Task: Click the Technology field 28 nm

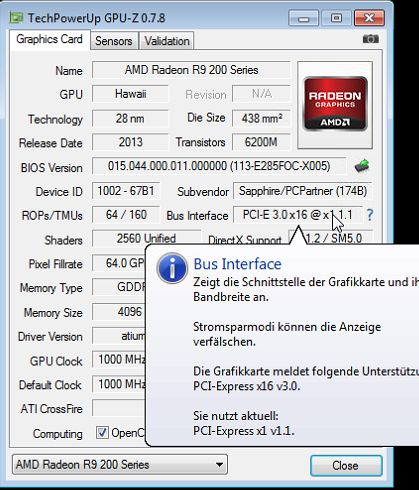Action: click(x=130, y=118)
